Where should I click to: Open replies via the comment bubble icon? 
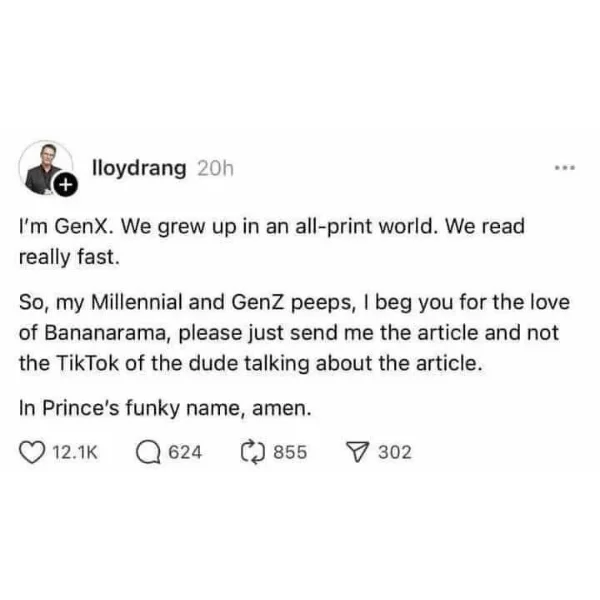pyautogui.click(x=147, y=452)
